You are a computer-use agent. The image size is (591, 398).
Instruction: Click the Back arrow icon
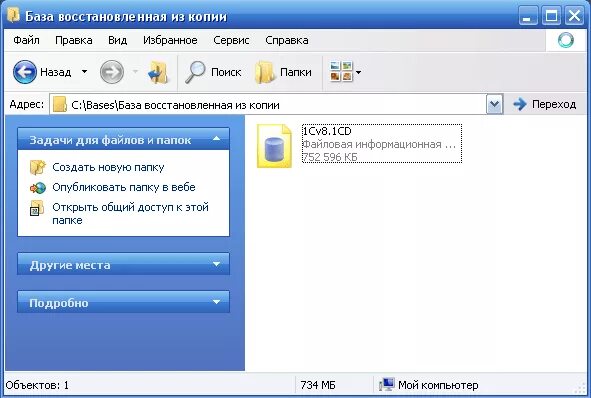(25, 72)
